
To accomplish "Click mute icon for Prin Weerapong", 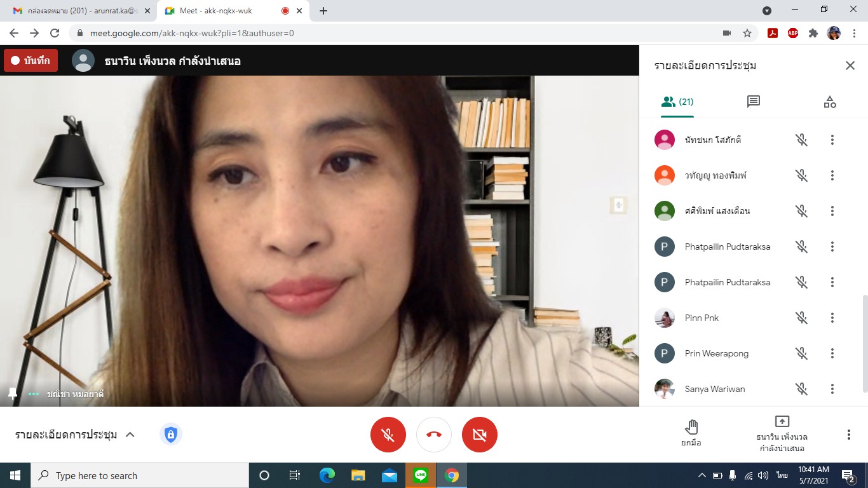I will [801, 353].
